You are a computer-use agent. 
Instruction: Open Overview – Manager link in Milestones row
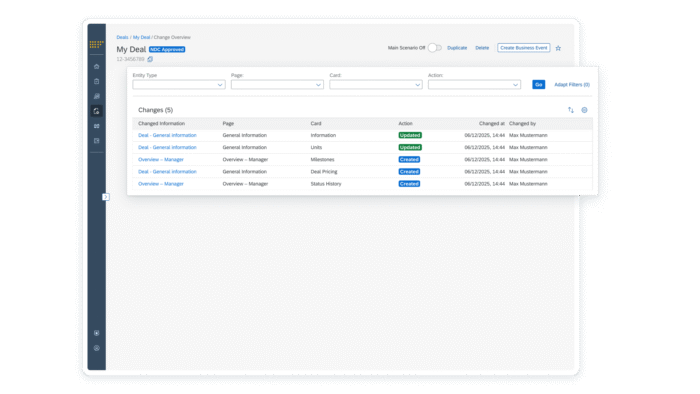pos(161,159)
